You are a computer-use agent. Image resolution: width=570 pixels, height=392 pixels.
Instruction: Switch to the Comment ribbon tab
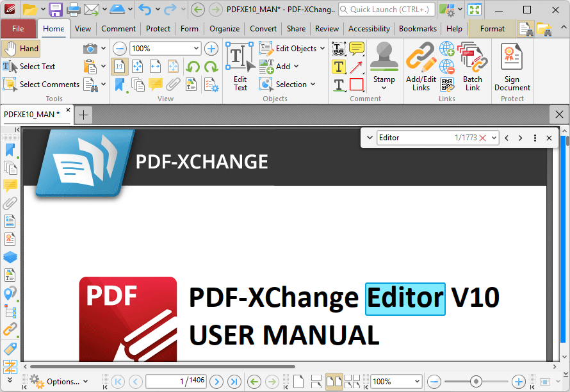pyautogui.click(x=118, y=29)
